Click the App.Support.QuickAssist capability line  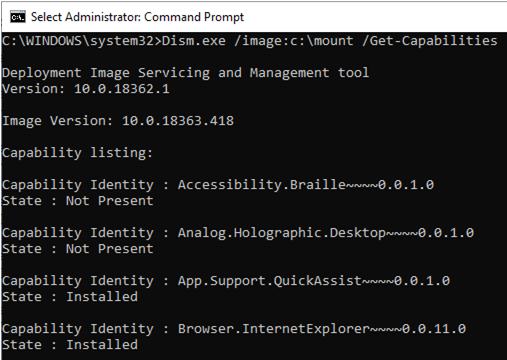click(226, 281)
